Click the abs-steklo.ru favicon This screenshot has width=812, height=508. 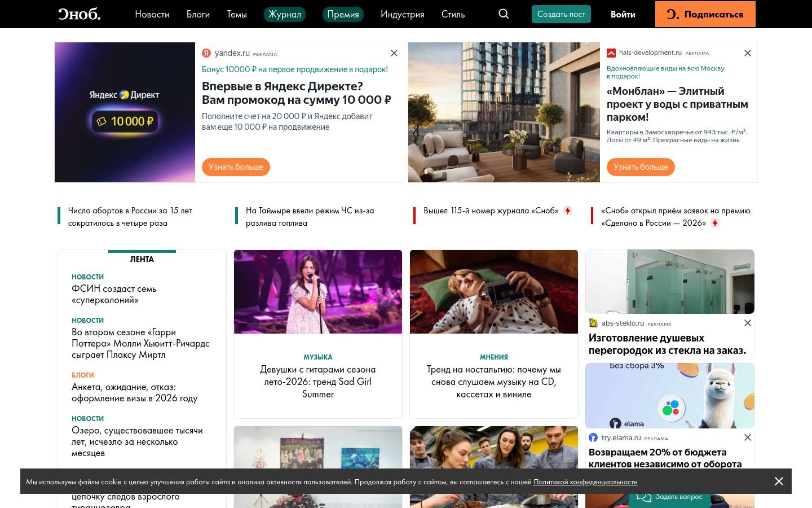[x=593, y=323]
